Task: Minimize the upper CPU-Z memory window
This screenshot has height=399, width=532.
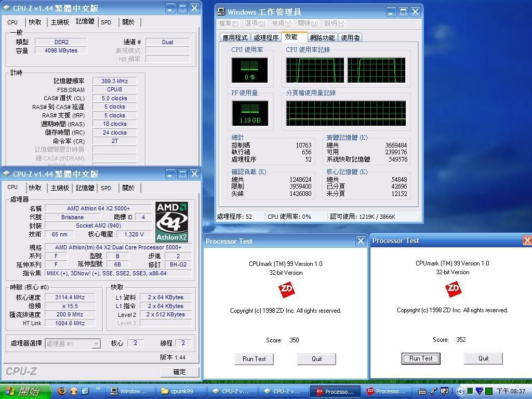Action: tap(170, 8)
